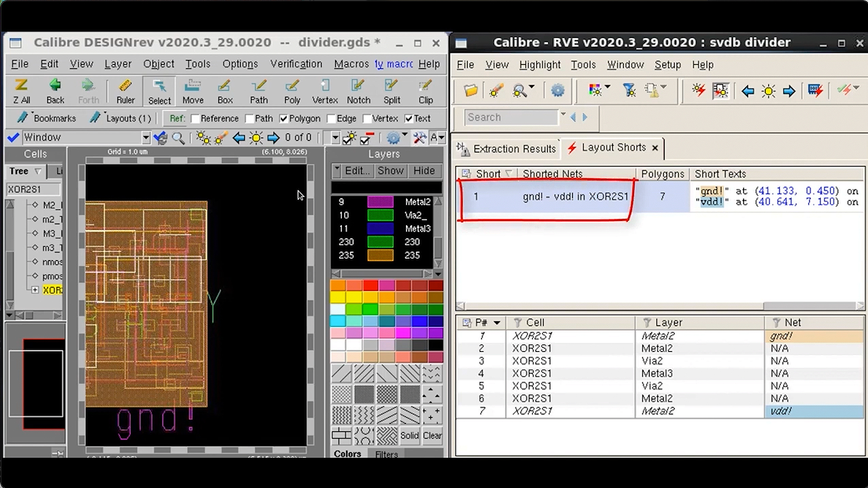Screen dimensions: 868x488
Task: Select the Metal2 layer color swatch
Action: click(381, 202)
